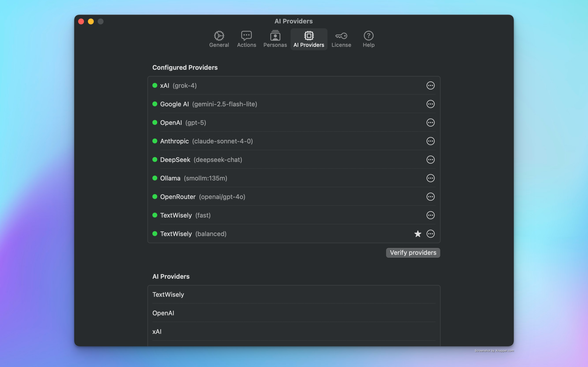Click the default star on TextWisely balanced
Screen dimensions: 588x367
click(418, 234)
